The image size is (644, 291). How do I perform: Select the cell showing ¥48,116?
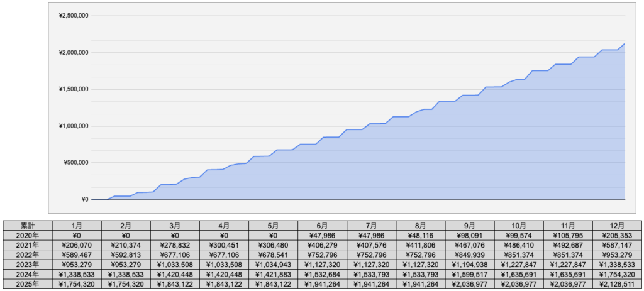(x=420, y=235)
